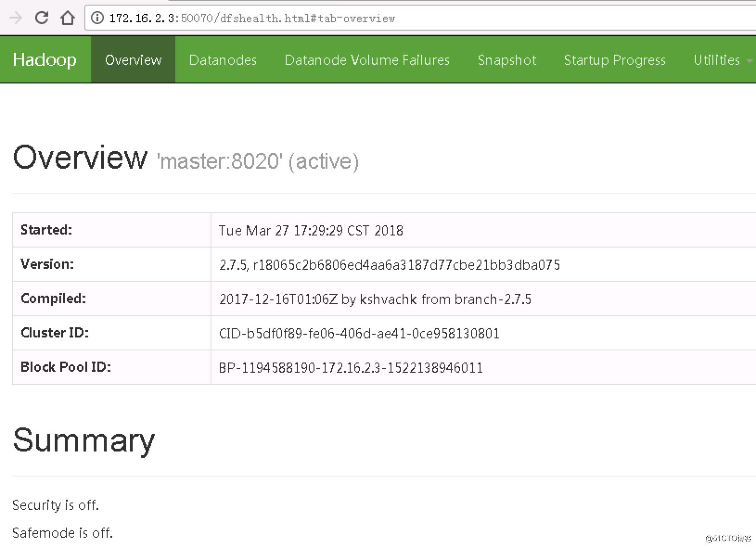Reload the page with refresh icon
This screenshot has width=756, height=547.
[42, 18]
